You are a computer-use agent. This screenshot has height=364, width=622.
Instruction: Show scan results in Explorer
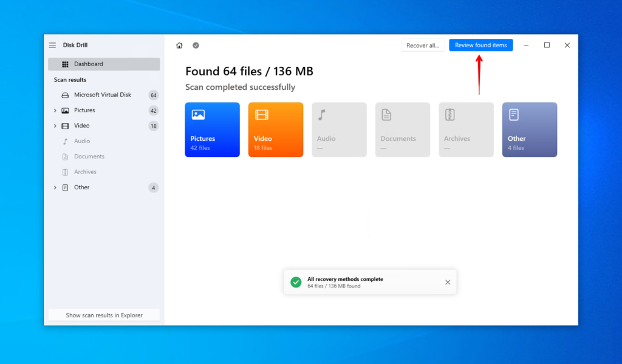click(103, 315)
